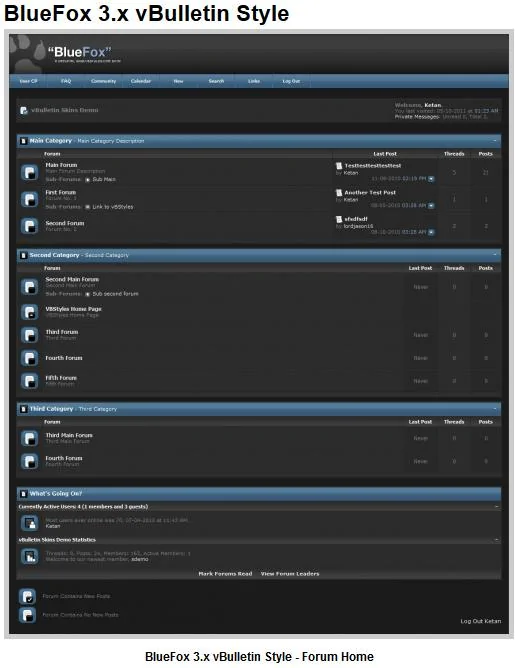The width and height of the screenshot is (515, 668).
Task: Open the vBulletin Skins Demo breadcrumb link
Action: coord(64,110)
